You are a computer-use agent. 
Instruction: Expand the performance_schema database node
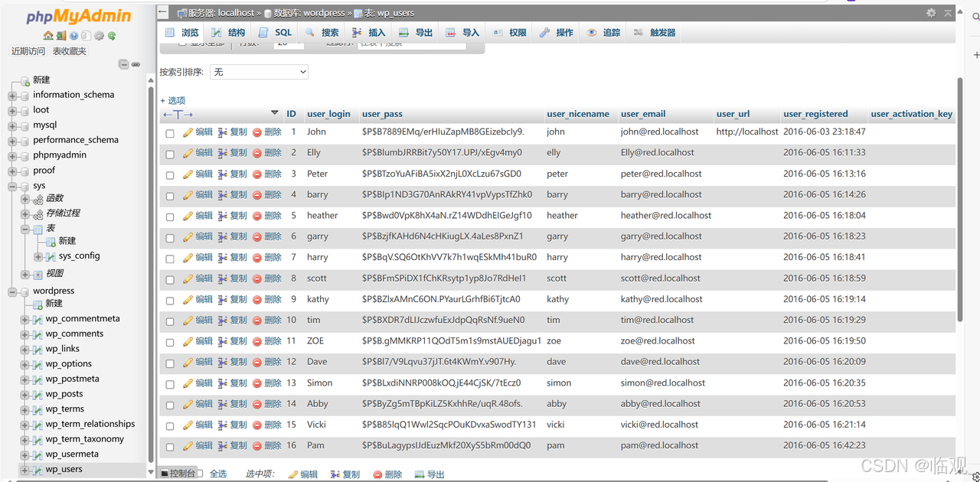(12, 141)
